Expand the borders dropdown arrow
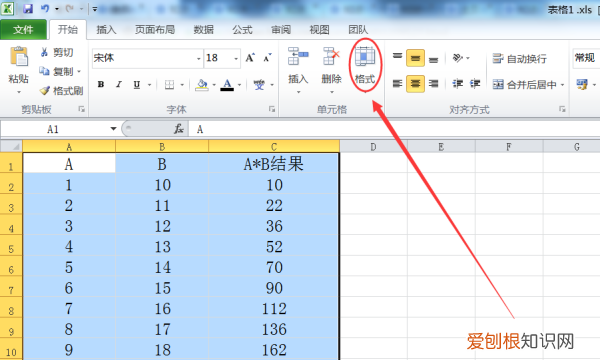This screenshot has width=600, height=360. (182, 85)
